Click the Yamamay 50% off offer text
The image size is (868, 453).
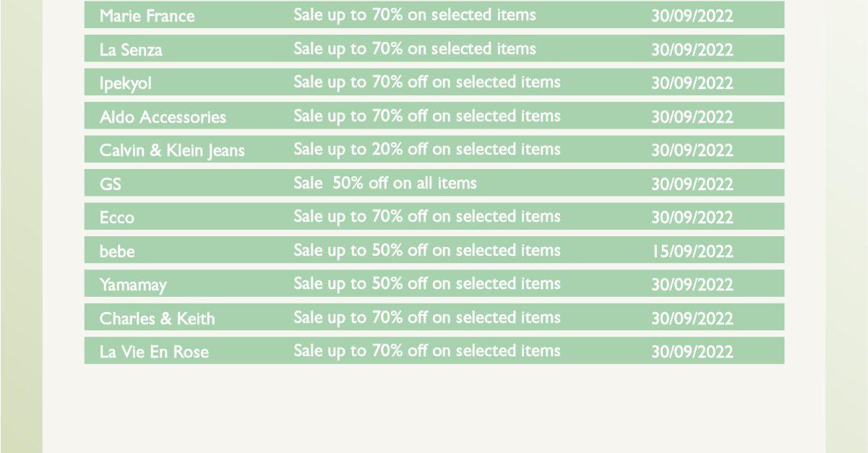click(427, 283)
